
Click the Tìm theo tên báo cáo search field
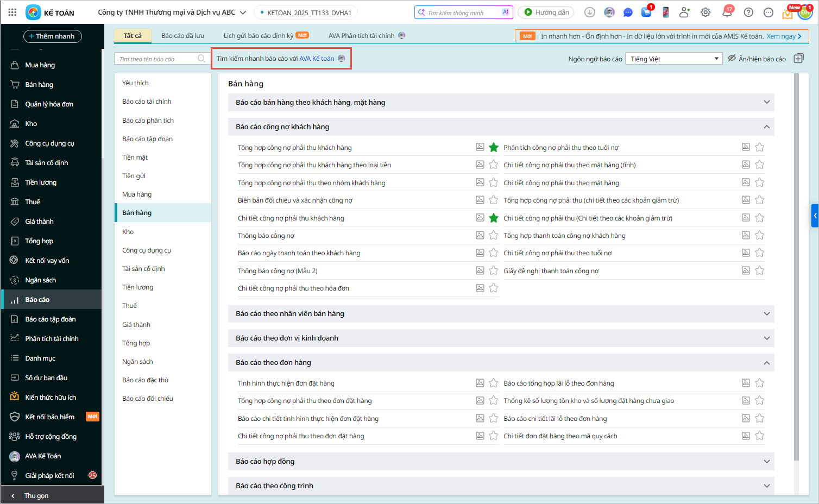pos(156,59)
